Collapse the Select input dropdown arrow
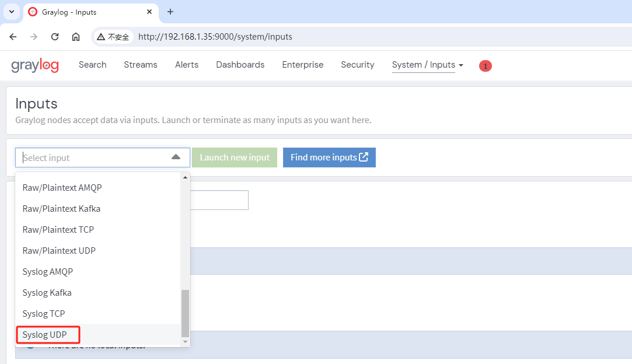Screen dimensions: 632x364 176,157
